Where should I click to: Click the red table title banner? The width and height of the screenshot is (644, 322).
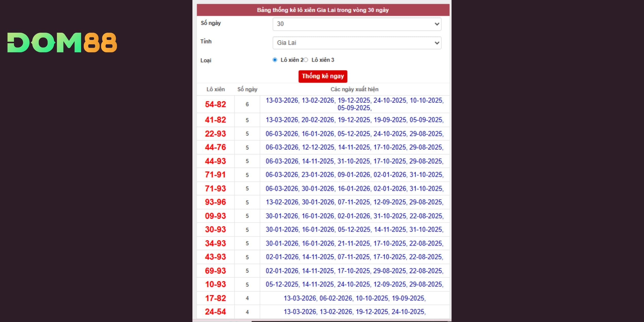point(323,10)
